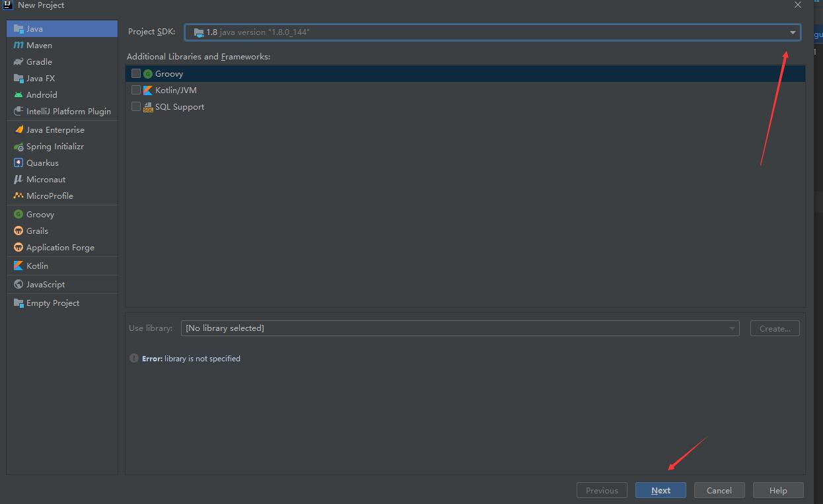Click 'library is not specified' error text

[202, 359]
